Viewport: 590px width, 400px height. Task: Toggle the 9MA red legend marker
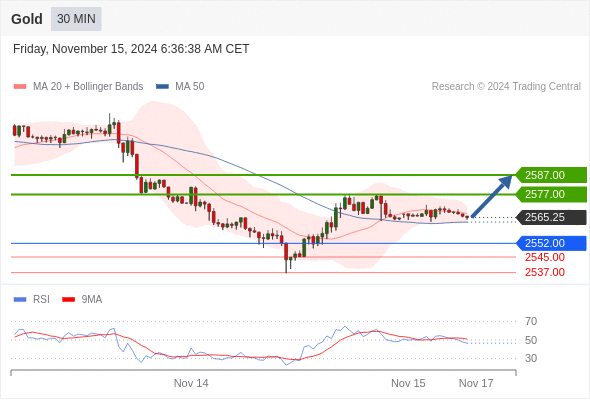pos(68,300)
